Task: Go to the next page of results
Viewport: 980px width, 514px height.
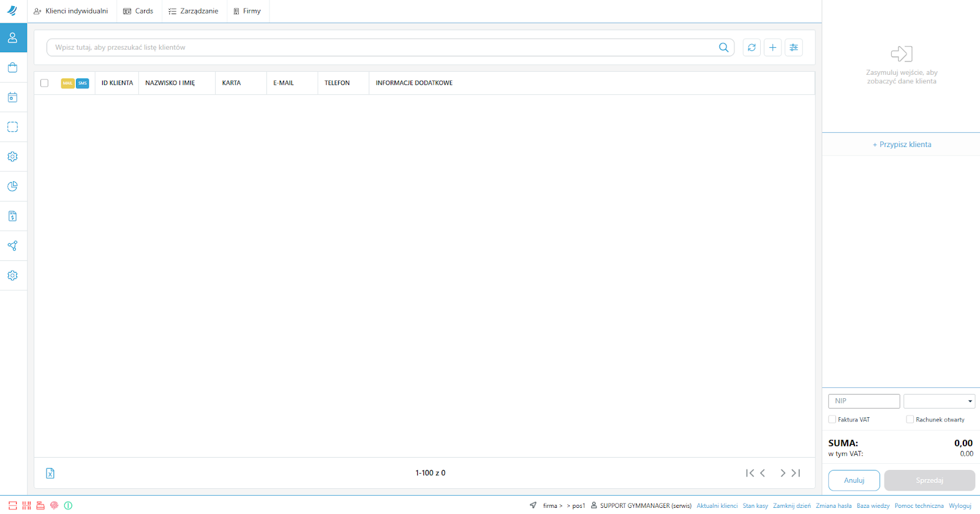Action: pyautogui.click(x=782, y=473)
